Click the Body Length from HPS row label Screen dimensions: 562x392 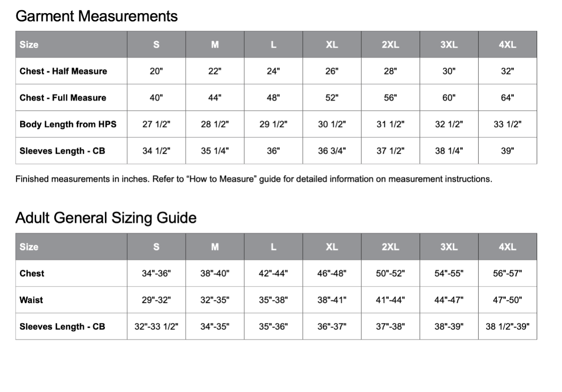click(x=68, y=125)
